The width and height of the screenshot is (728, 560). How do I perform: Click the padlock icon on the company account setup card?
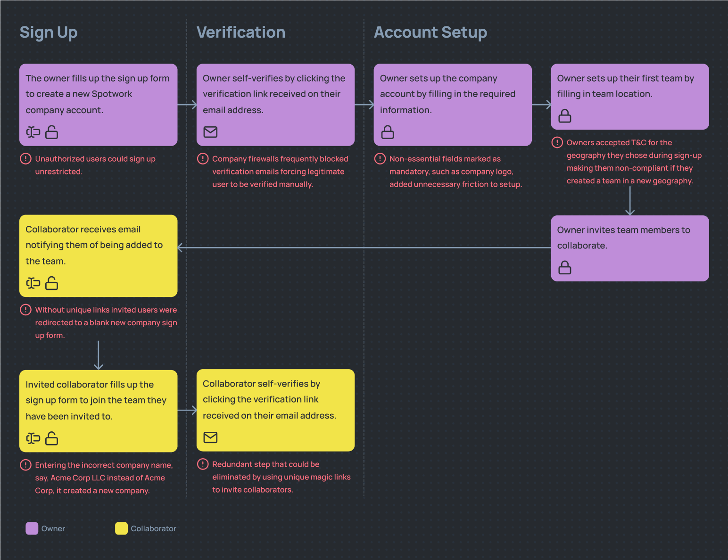click(x=387, y=132)
